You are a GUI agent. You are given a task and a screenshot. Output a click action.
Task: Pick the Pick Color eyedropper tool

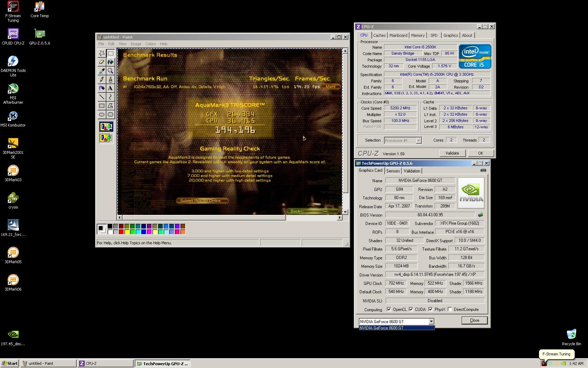pos(101,71)
